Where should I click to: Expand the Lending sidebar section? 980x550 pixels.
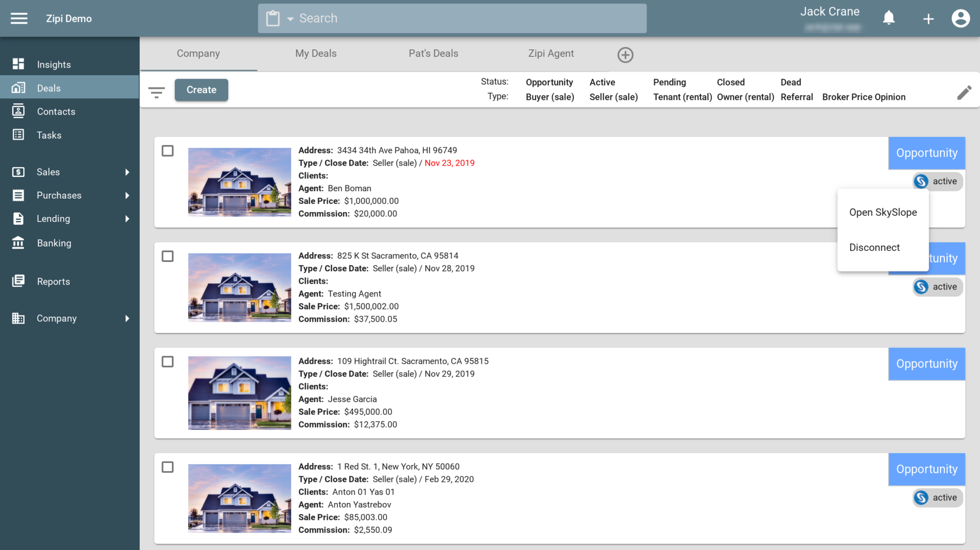(x=52, y=218)
